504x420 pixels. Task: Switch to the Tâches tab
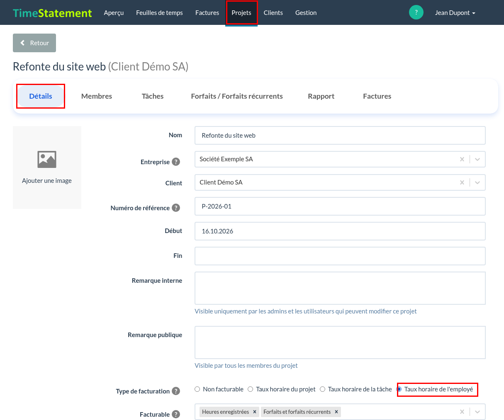point(153,96)
